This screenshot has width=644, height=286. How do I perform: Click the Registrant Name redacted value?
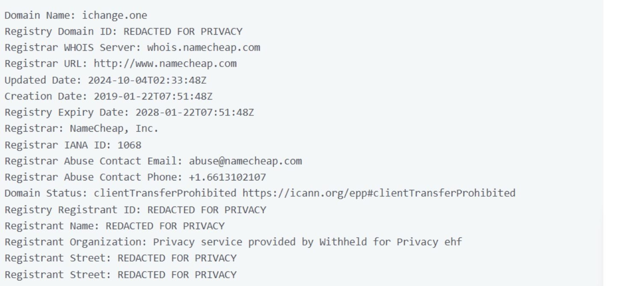click(x=165, y=226)
